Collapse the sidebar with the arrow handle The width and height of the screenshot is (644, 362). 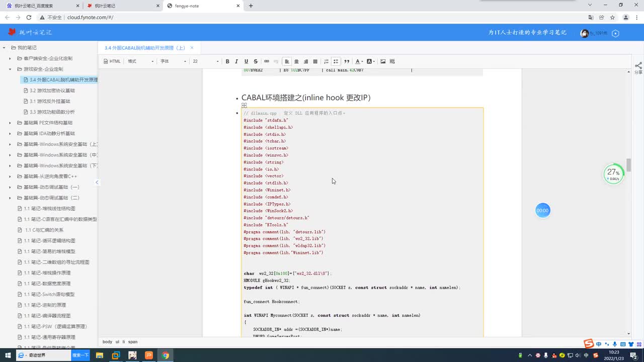point(97,182)
